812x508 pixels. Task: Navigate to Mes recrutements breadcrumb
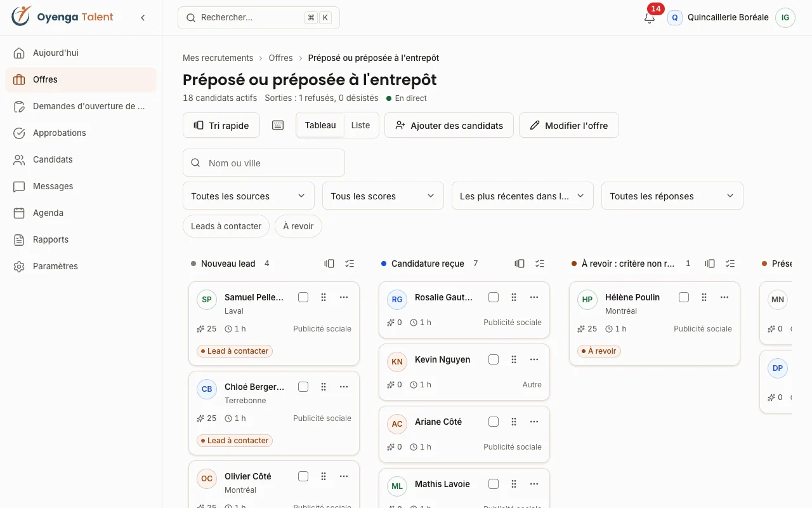point(218,58)
